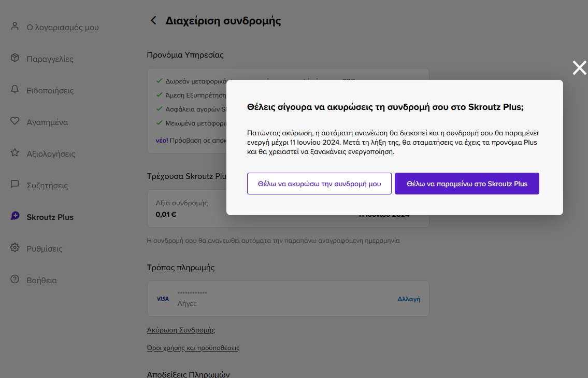Go to Βοήθεια section
588x378 pixels.
[x=41, y=281]
